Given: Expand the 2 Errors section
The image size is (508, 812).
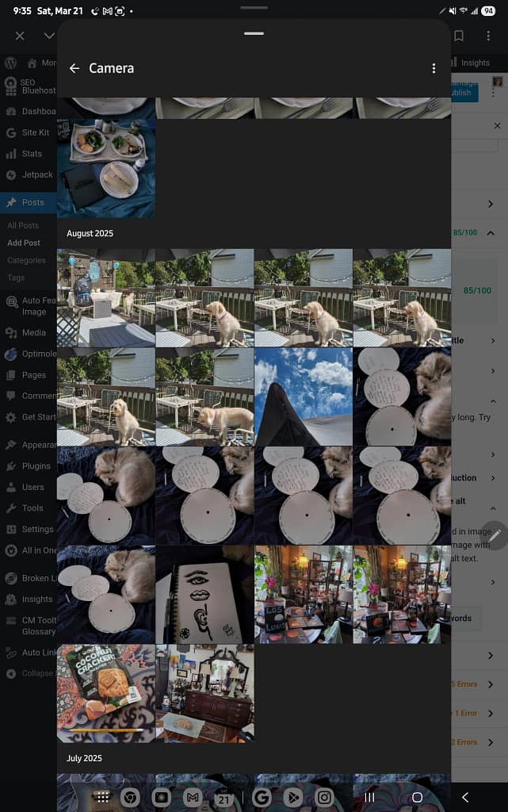Looking at the screenshot, I should 491,742.
